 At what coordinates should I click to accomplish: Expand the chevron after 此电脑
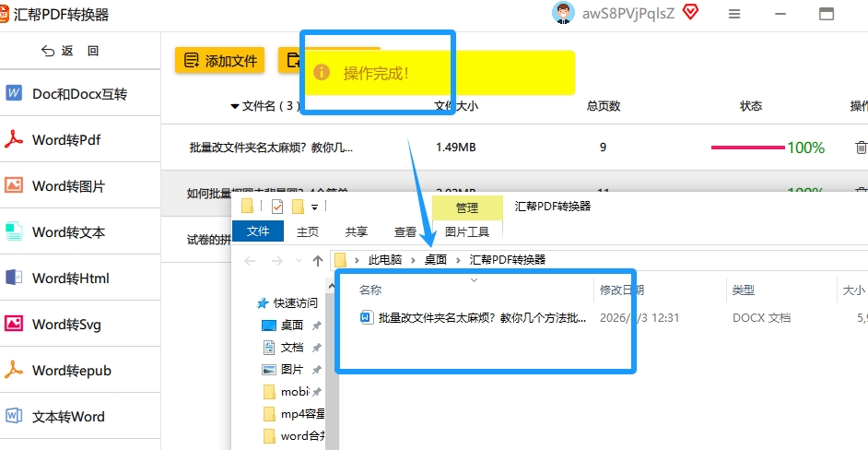click(413, 260)
